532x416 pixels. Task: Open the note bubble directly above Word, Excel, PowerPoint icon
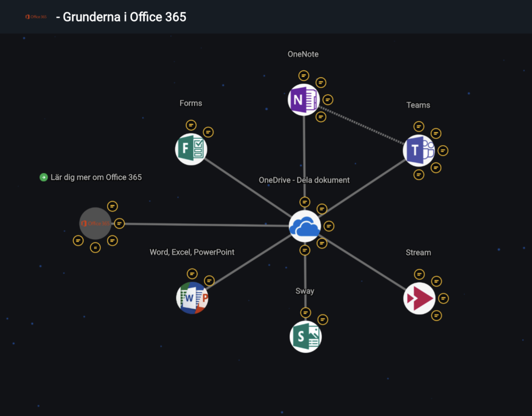(x=192, y=274)
